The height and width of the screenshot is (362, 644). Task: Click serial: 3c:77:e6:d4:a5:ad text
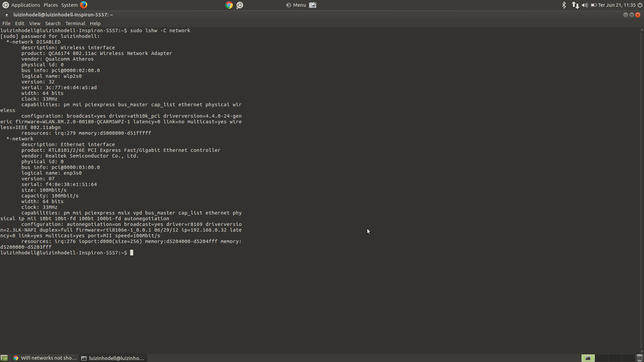coord(59,87)
